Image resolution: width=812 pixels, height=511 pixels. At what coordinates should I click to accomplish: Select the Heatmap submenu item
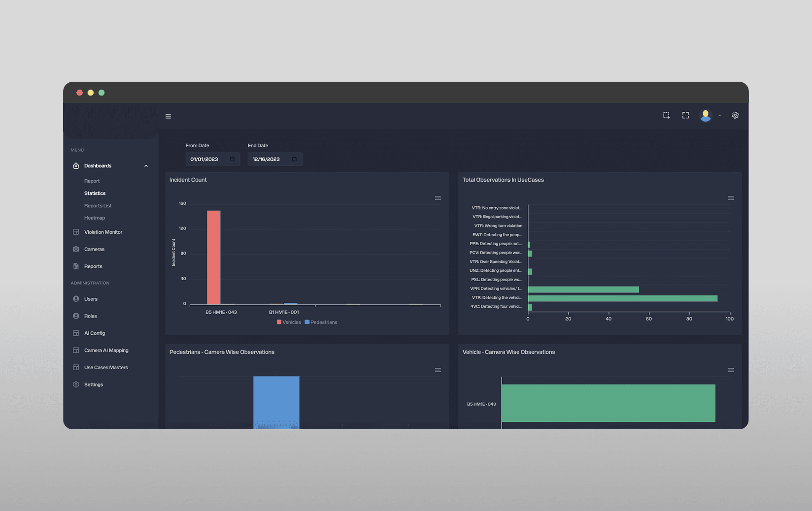click(95, 218)
